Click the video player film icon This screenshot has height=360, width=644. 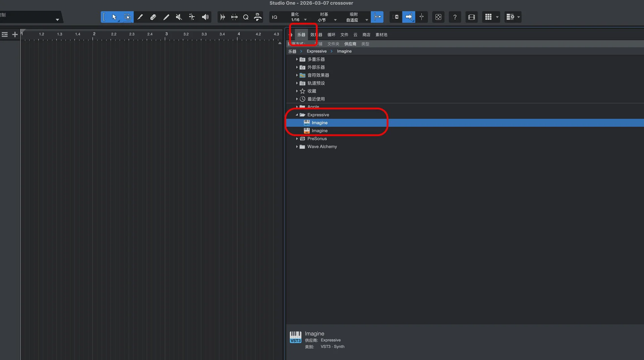[x=471, y=17]
